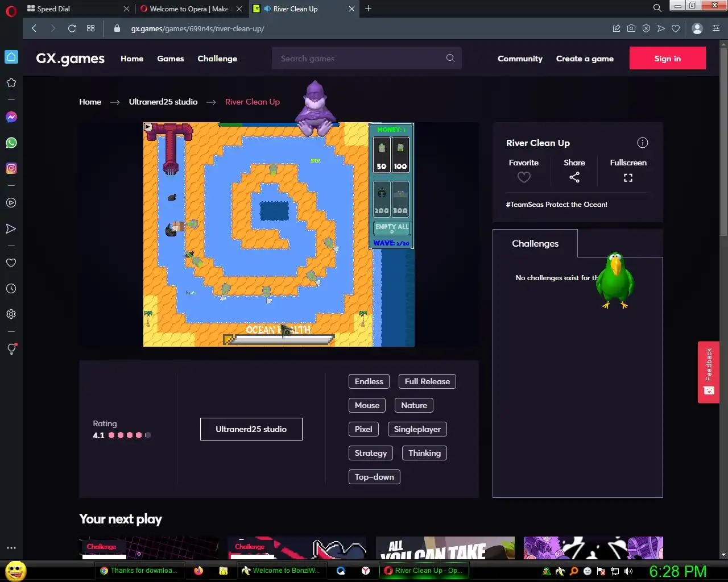Click Create a game link
Image resolution: width=728 pixels, height=582 pixels.
585,59
